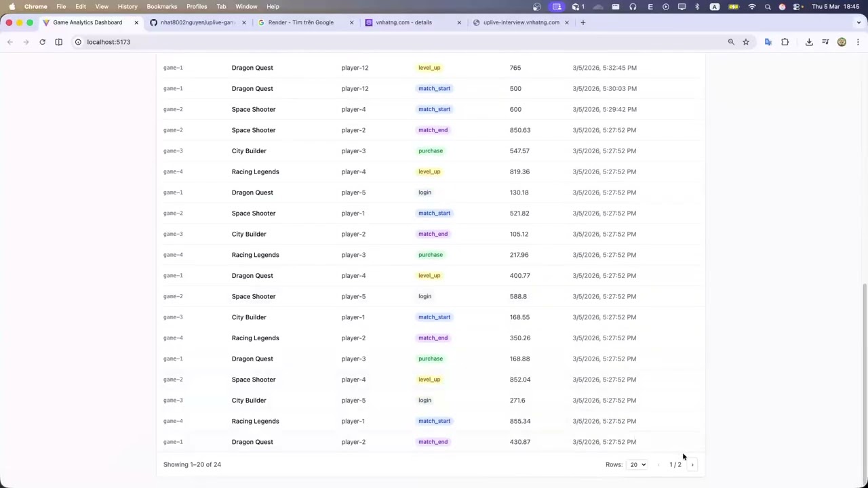
Task: Open the File menu
Action: coord(61,7)
